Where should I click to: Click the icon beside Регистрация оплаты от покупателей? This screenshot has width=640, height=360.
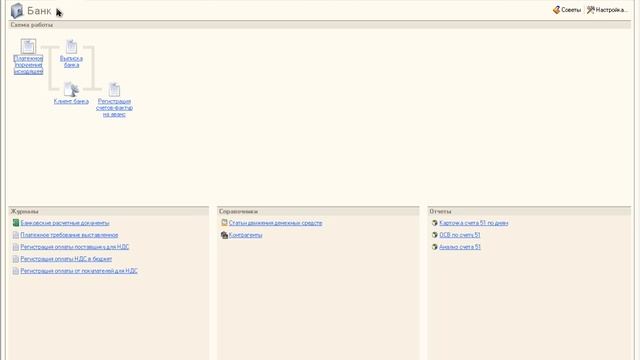[x=16, y=271]
